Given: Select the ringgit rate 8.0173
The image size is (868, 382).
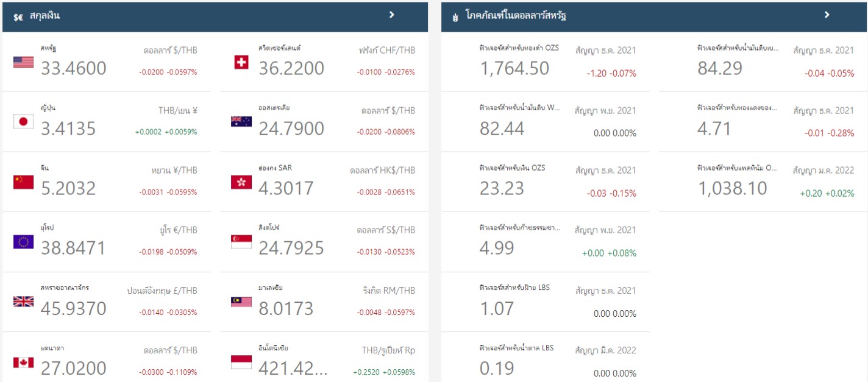Looking at the screenshot, I should click(286, 308).
